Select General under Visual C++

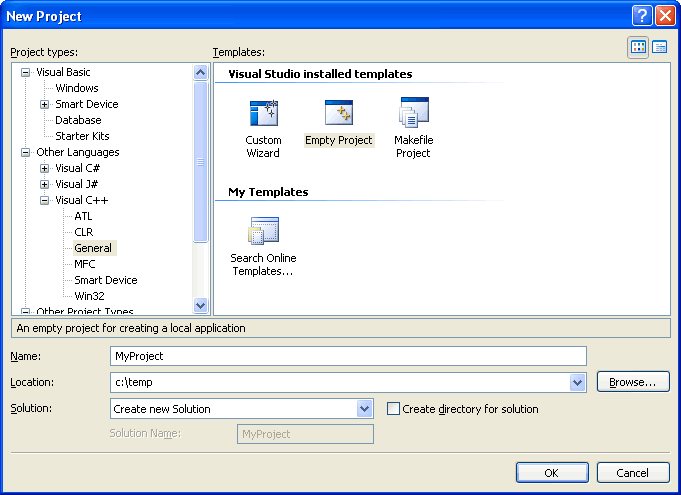point(93,248)
